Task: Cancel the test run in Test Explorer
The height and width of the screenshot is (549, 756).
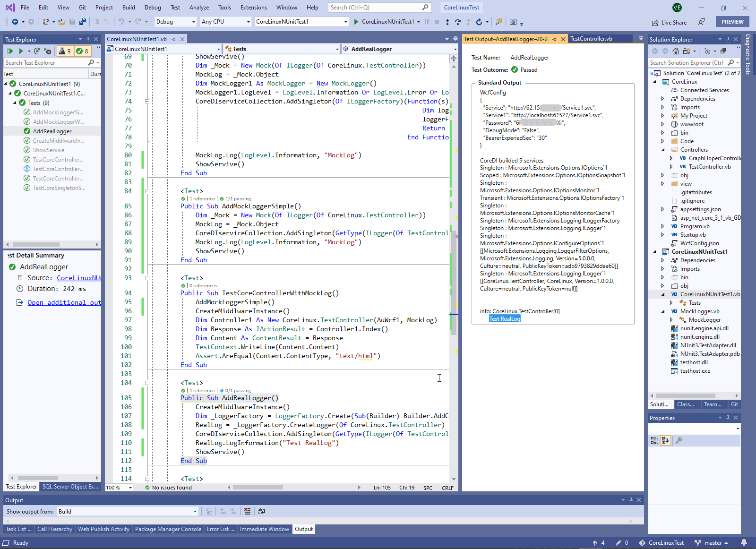Action: pos(48,51)
